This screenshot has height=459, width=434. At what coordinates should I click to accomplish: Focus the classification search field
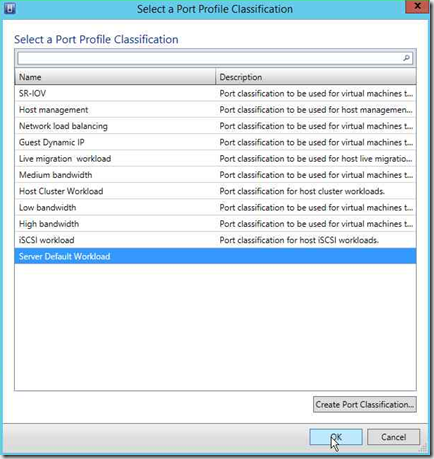pos(215,58)
